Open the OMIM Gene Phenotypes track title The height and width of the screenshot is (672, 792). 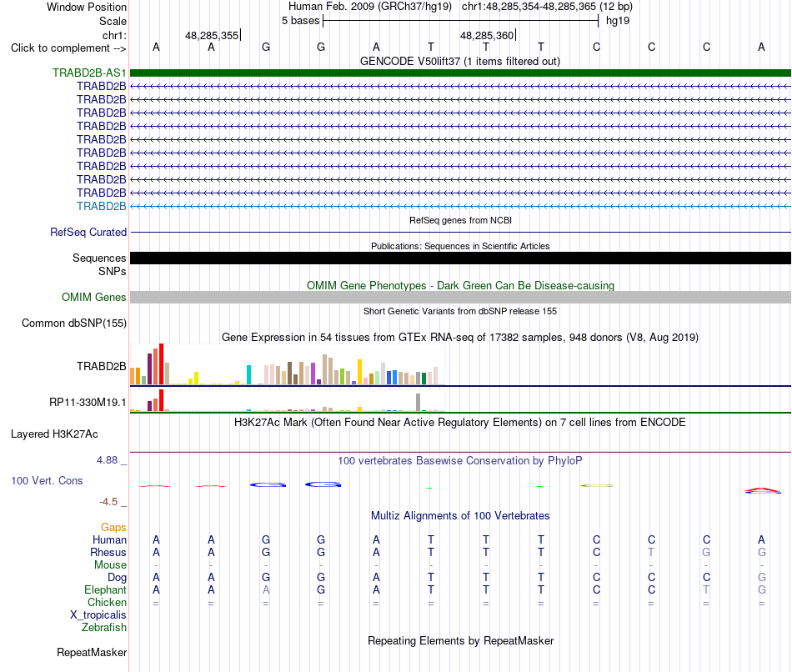pyautogui.click(x=460, y=285)
